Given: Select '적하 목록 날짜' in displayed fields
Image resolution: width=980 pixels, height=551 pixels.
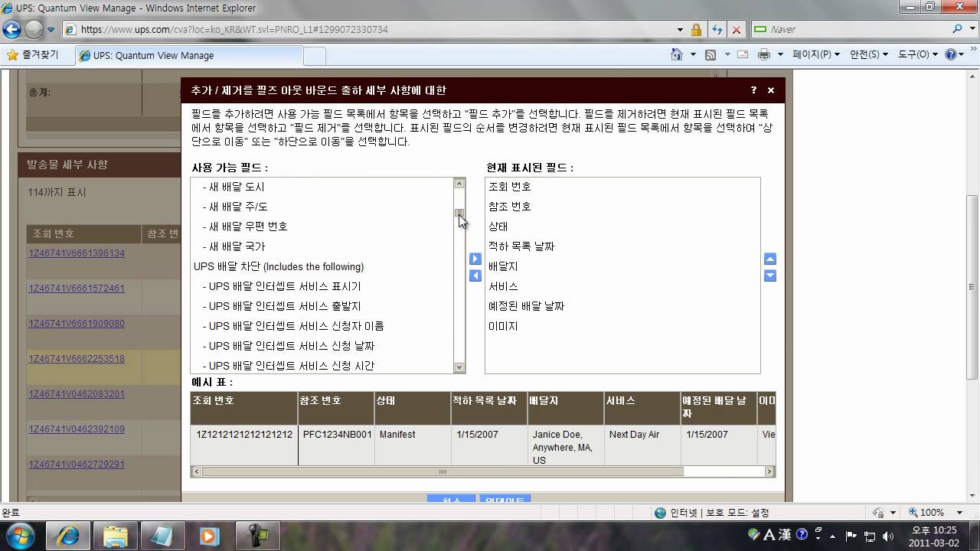Looking at the screenshot, I should click(521, 246).
